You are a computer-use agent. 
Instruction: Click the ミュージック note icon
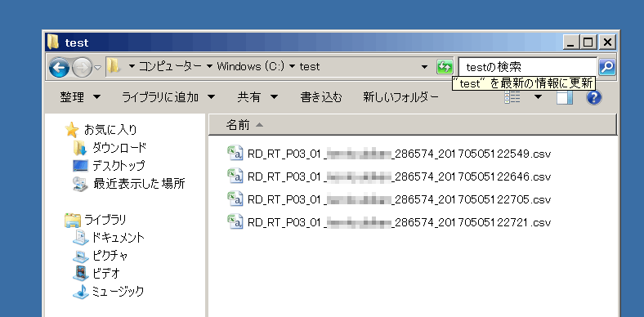point(80,292)
